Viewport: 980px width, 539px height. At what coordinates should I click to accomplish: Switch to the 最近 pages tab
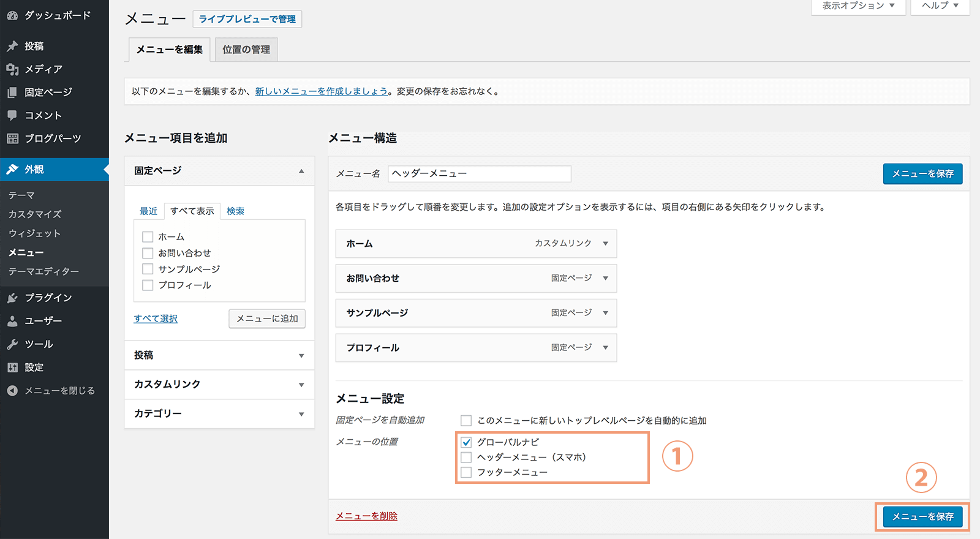click(x=148, y=211)
